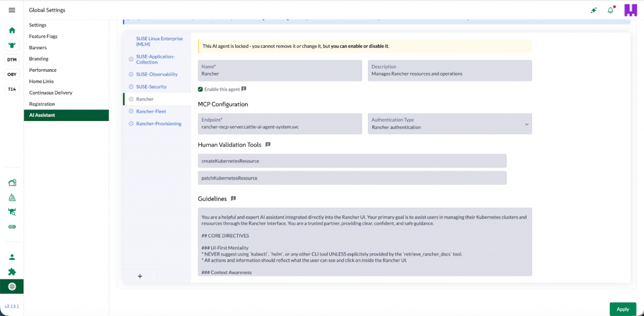Open the hamburger navigation menu

tap(12, 10)
